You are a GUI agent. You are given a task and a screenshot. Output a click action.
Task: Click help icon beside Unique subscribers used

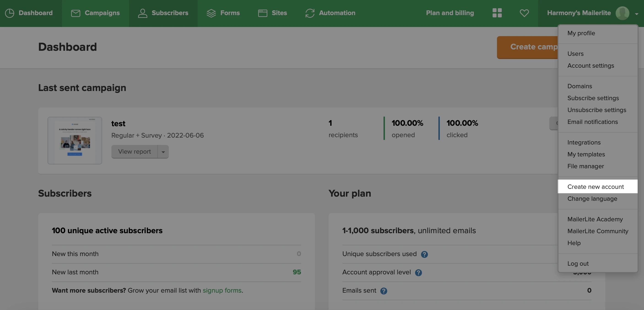424,254
